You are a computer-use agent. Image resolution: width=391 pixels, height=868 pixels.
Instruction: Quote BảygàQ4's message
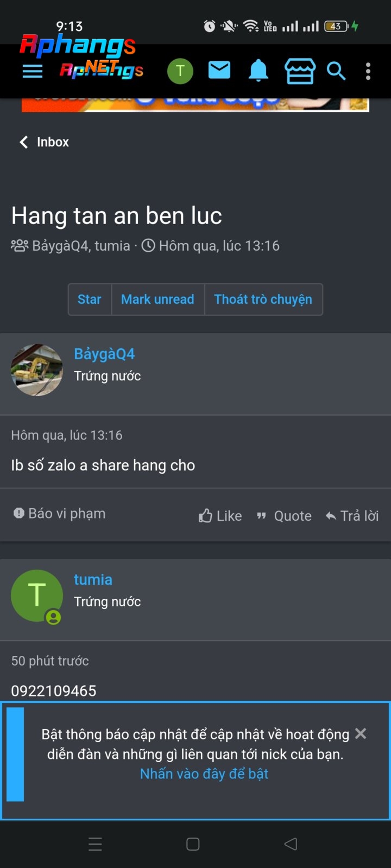pyautogui.click(x=284, y=516)
